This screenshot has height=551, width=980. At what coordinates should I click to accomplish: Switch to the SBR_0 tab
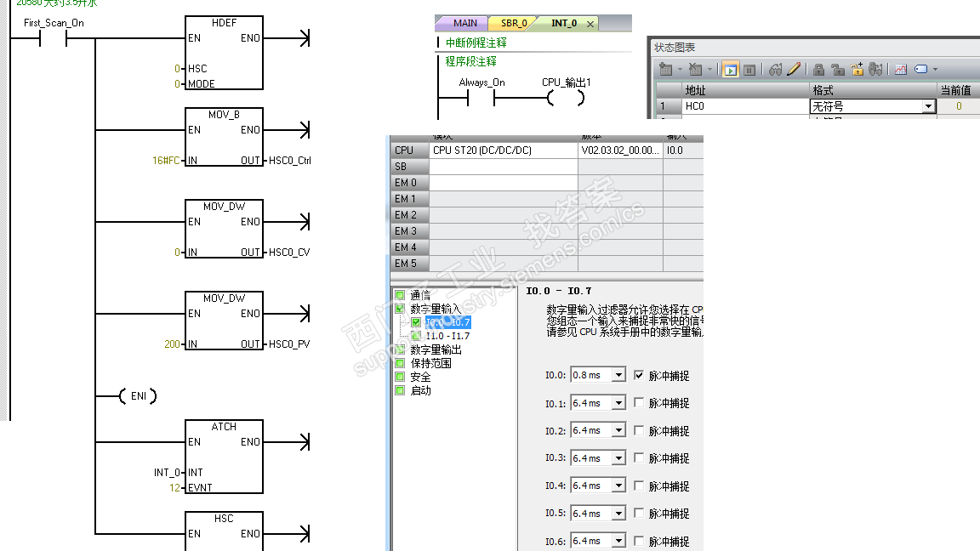(x=514, y=23)
